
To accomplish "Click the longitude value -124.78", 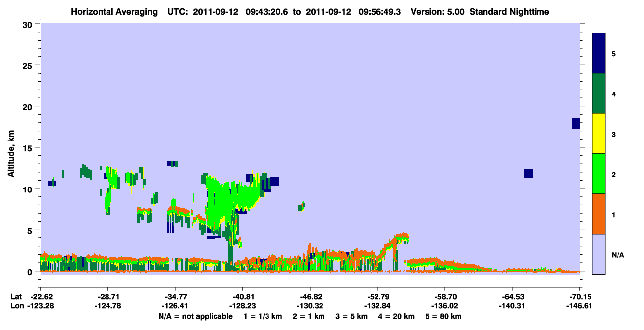I will [x=107, y=306].
